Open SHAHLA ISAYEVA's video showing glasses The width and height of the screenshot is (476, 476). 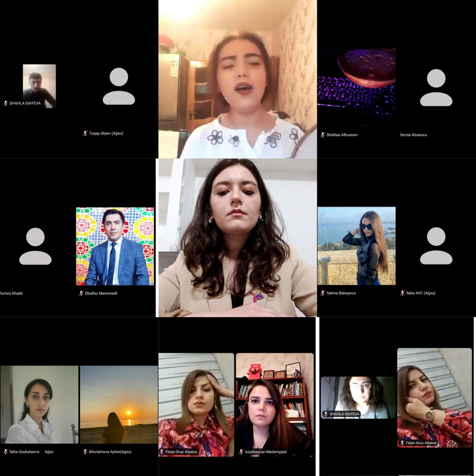click(x=358, y=398)
